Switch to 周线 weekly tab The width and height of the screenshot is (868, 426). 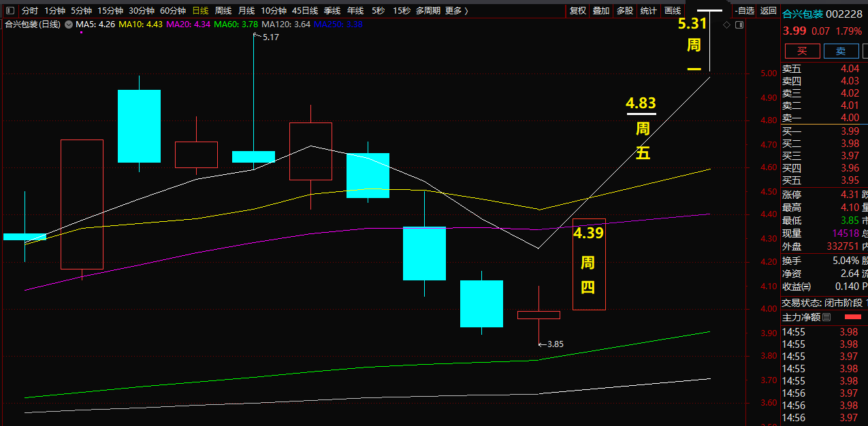click(223, 11)
